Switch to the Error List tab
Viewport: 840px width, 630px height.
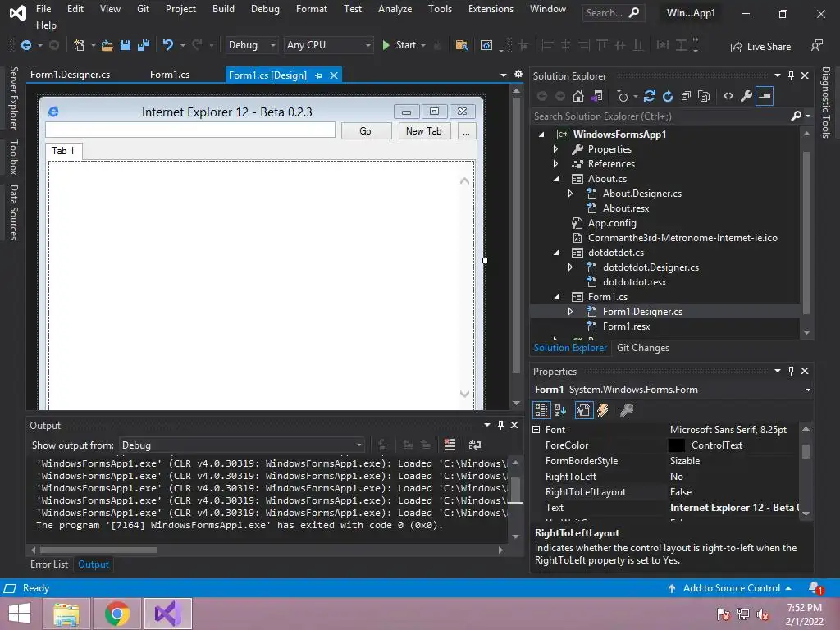[x=49, y=564]
